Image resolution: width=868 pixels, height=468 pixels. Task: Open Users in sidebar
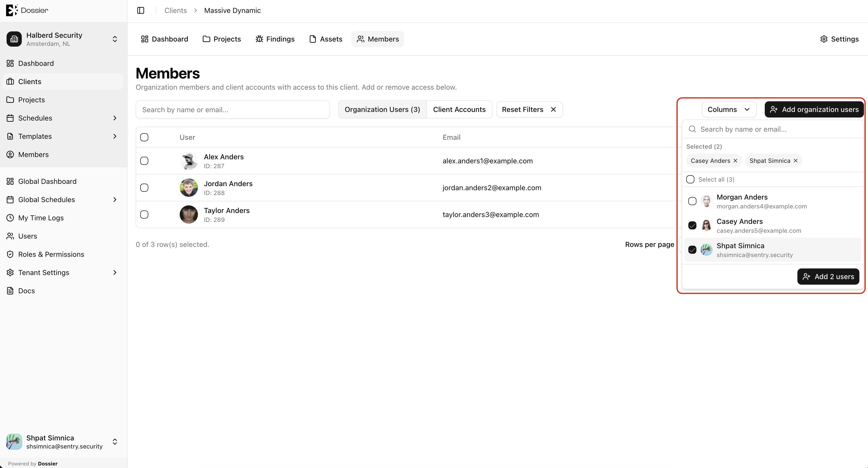pyautogui.click(x=62, y=236)
